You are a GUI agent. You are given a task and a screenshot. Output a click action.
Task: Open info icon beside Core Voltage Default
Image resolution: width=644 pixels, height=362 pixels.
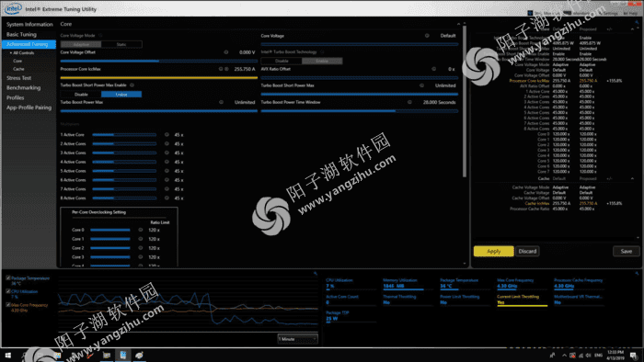click(x=427, y=36)
